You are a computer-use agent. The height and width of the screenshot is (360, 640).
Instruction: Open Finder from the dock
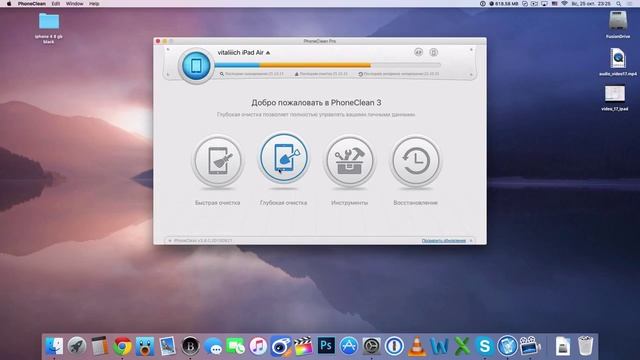coord(55,346)
